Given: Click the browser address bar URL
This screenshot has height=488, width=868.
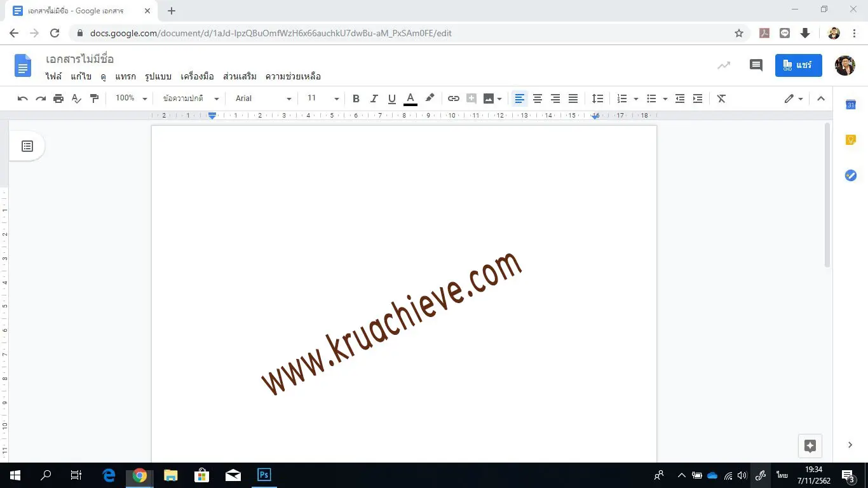Looking at the screenshot, I should pyautogui.click(x=271, y=33).
